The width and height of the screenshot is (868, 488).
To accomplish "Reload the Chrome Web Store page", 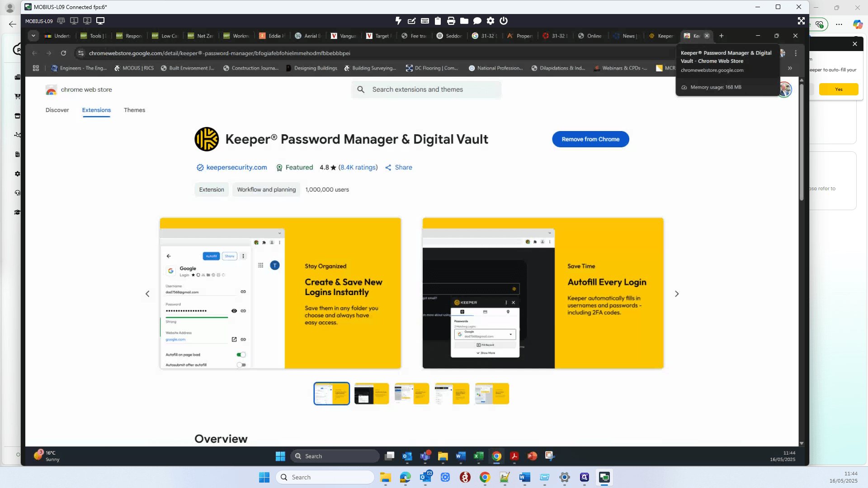I will coord(63,53).
